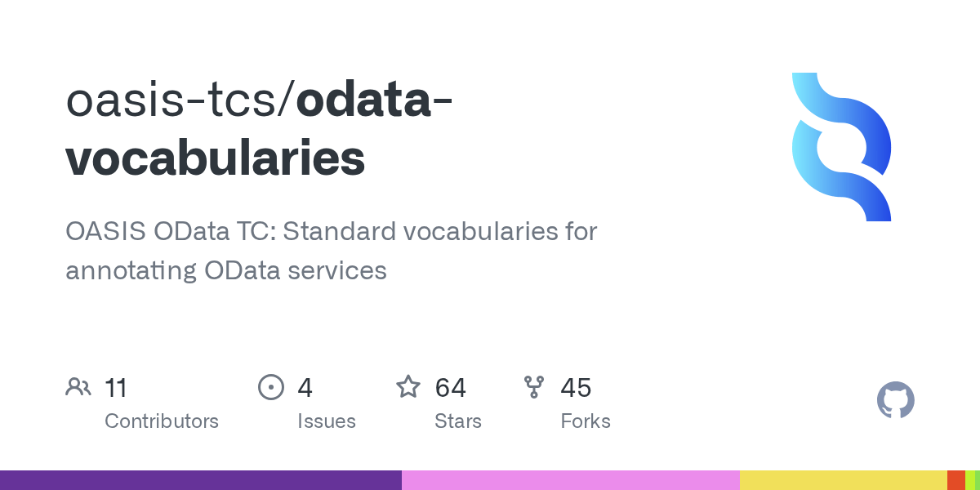Click the blue OASIS organization avatar
The width and height of the screenshot is (980, 490).
pyautogui.click(x=841, y=147)
